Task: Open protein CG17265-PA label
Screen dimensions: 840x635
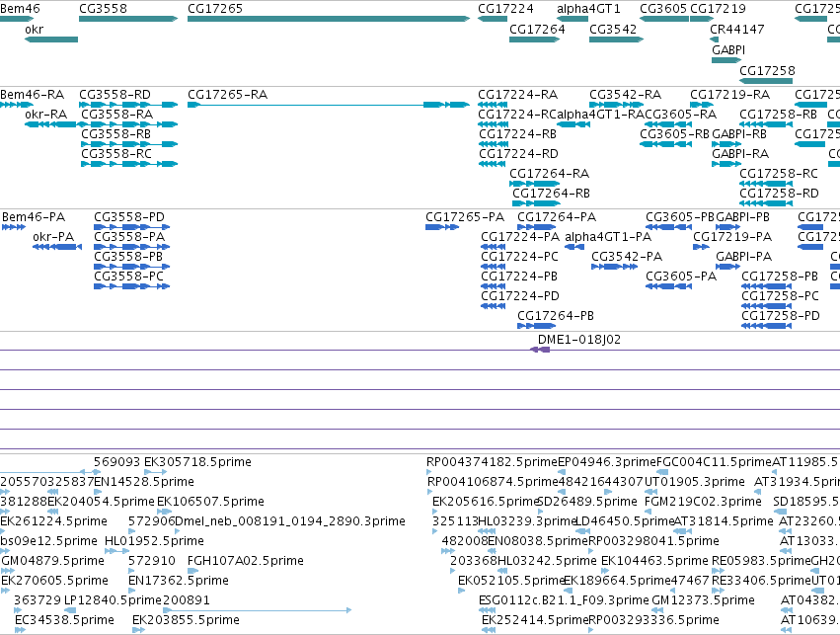Action: tap(465, 217)
